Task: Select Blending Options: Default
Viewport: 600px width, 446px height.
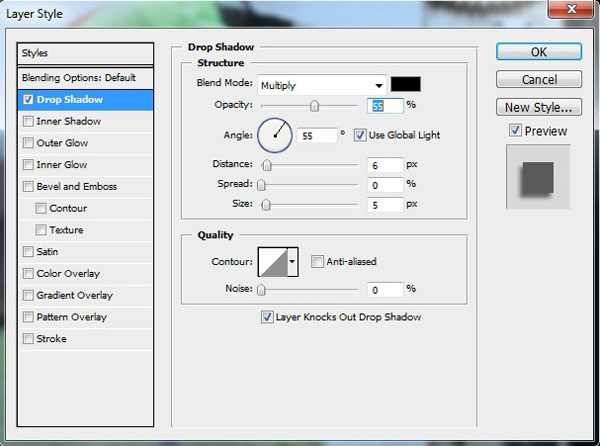Action: click(85, 78)
